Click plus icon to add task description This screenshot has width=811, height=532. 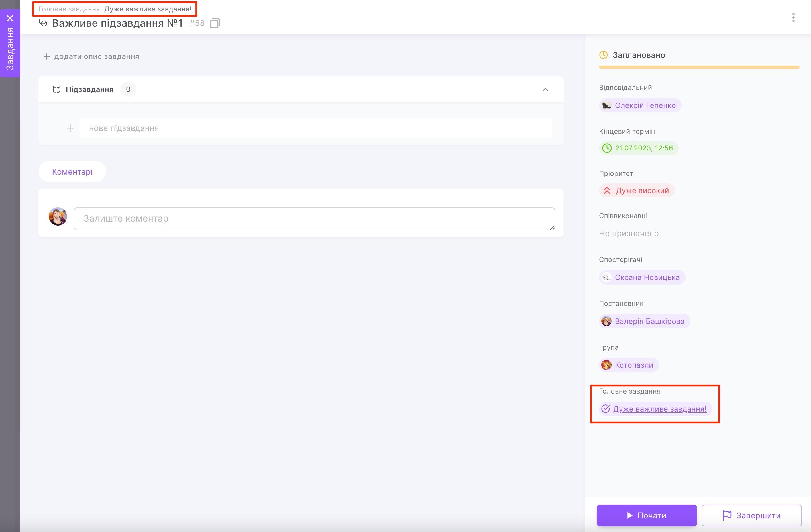click(47, 57)
